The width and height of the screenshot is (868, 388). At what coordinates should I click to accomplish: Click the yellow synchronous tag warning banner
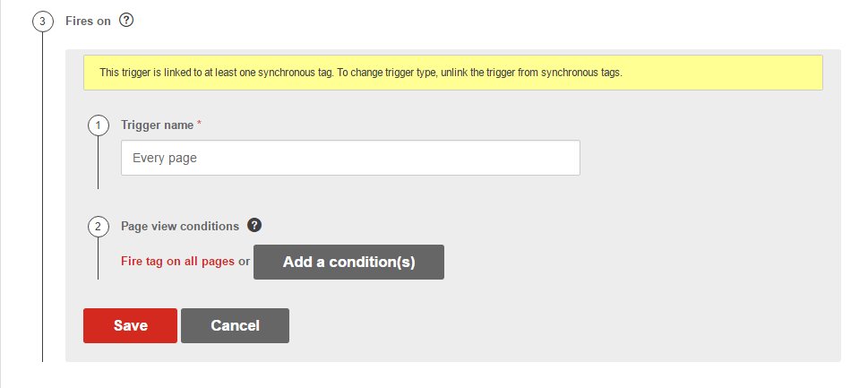[x=453, y=73]
